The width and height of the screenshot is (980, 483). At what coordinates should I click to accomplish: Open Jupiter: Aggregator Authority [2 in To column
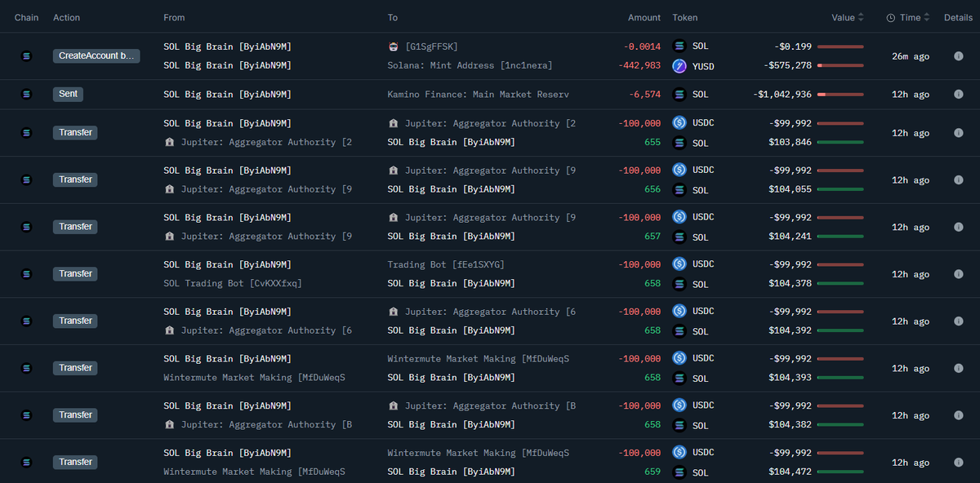(x=490, y=123)
